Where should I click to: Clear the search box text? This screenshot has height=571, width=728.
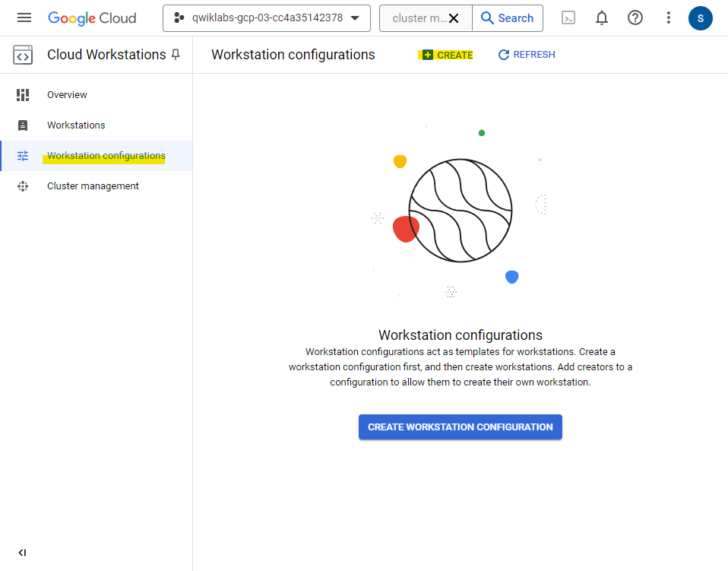(454, 18)
